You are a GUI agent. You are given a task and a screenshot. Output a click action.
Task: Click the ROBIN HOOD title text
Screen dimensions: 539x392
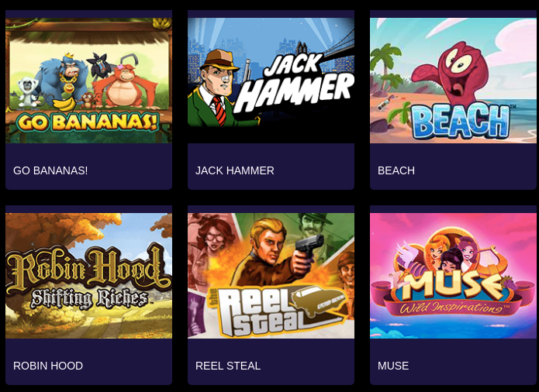coord(48,366)
